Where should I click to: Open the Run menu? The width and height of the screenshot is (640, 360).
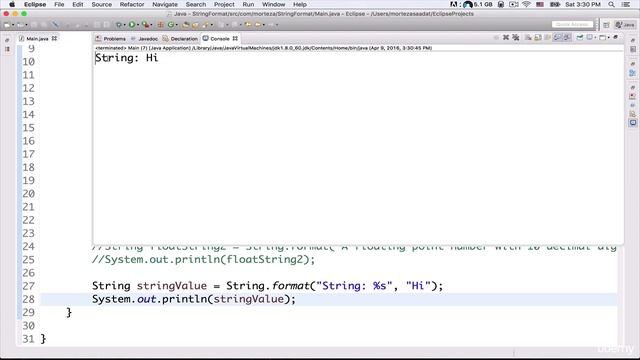[x=248, y=4]
